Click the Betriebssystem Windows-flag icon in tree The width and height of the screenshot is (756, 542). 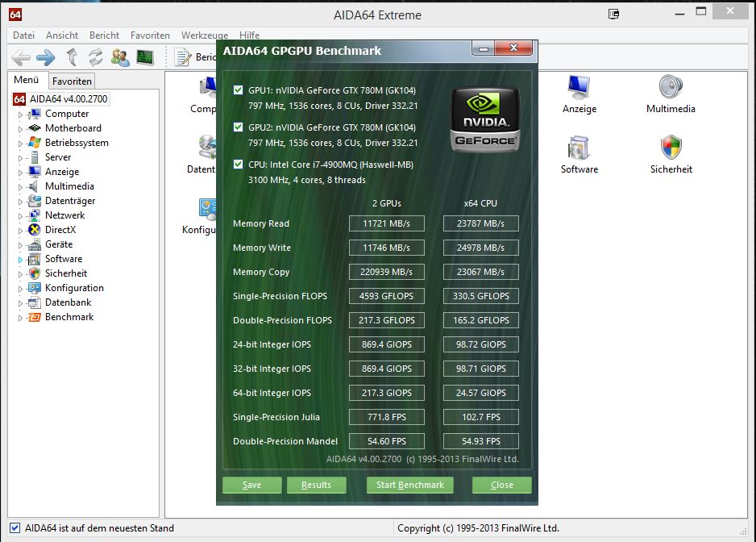[x=34, y=143]
